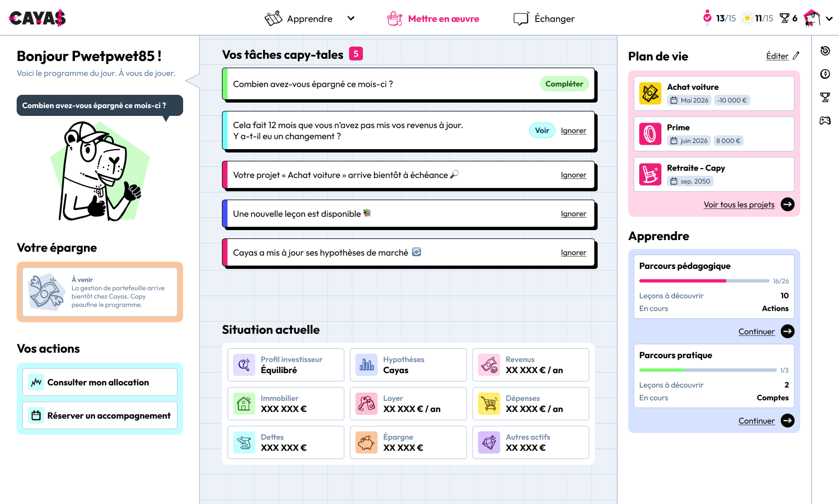Open Voir tous les projets
Screen dimensions: 839x504
739,205
